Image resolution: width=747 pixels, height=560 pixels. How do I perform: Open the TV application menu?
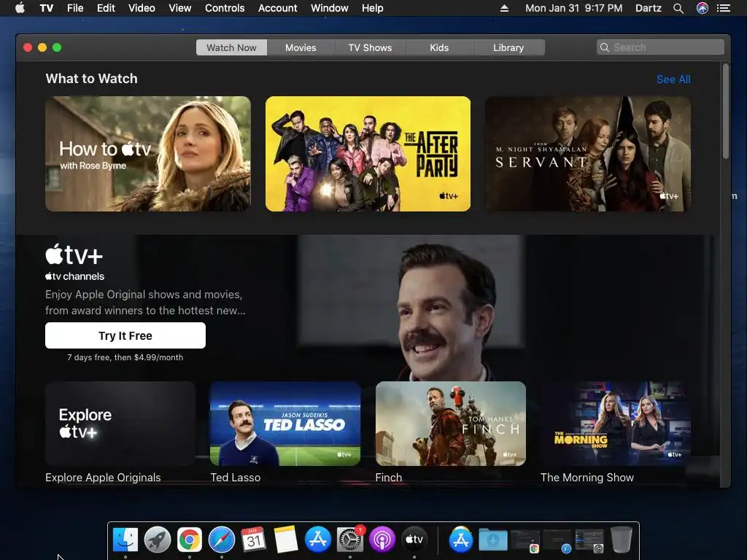click(46, 8)
